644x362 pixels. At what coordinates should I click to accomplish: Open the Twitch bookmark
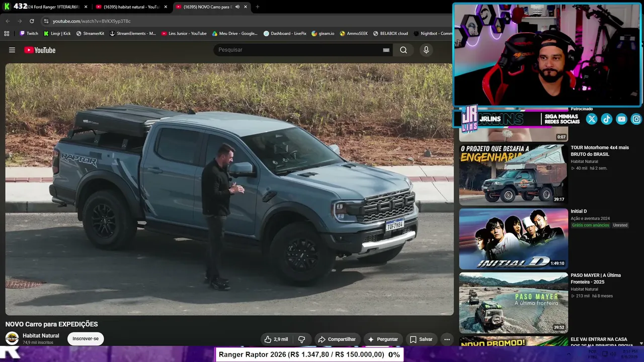(x=29, y=34)
